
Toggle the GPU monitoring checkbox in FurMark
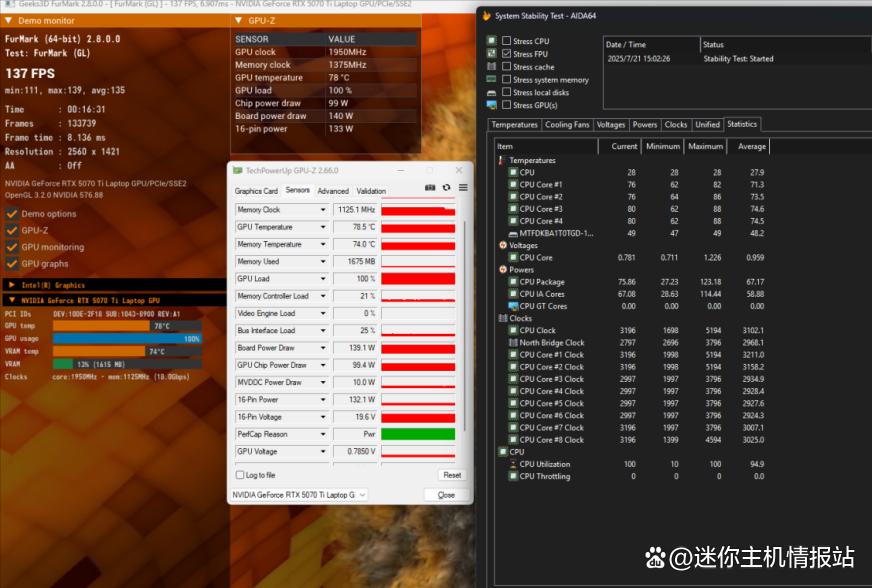pyautogui.click(x=11, y=247)
